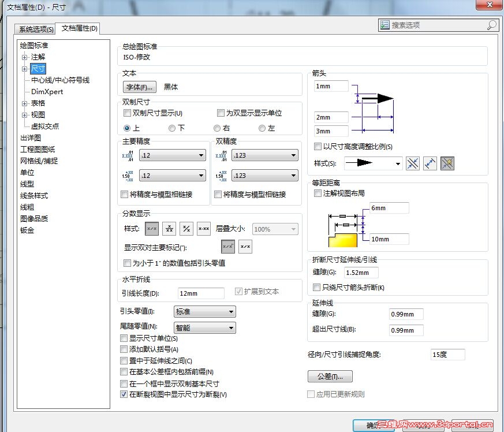Image resolution: width=504 pixels, height=432 pixels.
Task: Select the 右 radio button for dual position
Action: point(216,128)
